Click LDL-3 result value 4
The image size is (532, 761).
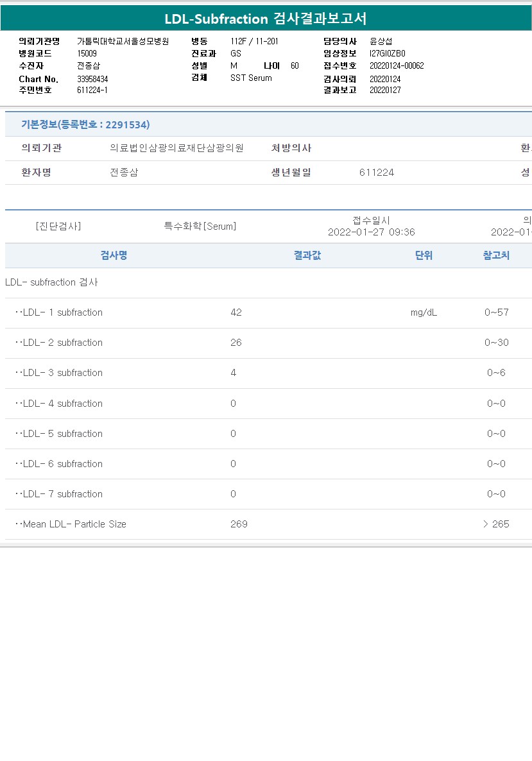234,373
